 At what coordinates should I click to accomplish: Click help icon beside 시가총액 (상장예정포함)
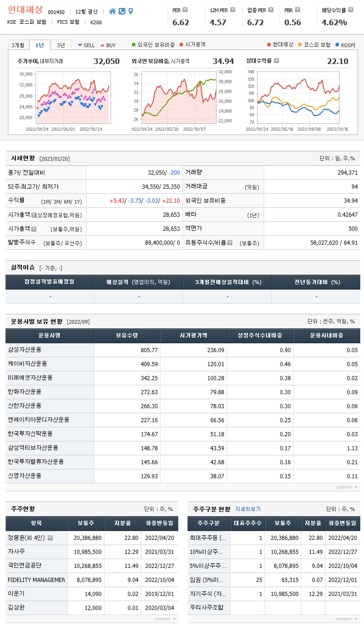[34, 214]
